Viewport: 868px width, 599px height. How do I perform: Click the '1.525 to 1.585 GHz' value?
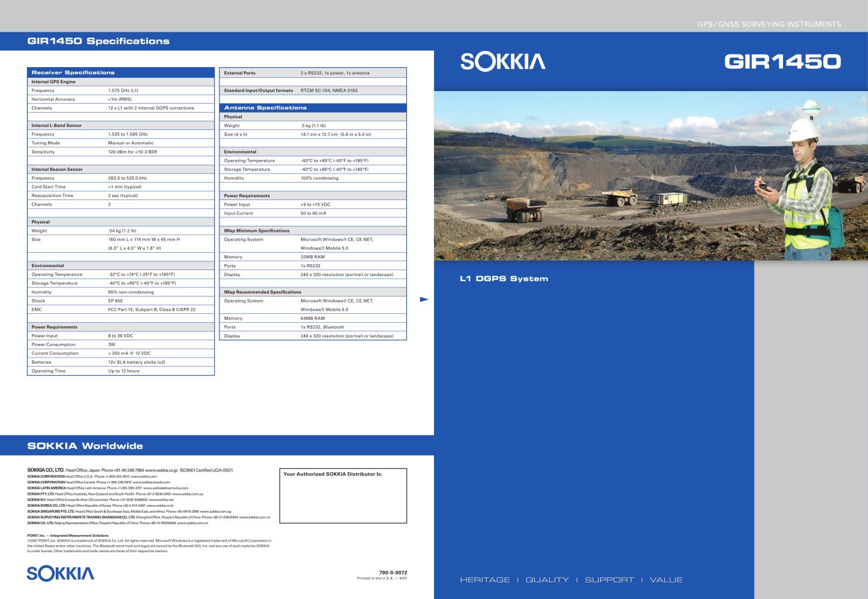coord(128,134)
